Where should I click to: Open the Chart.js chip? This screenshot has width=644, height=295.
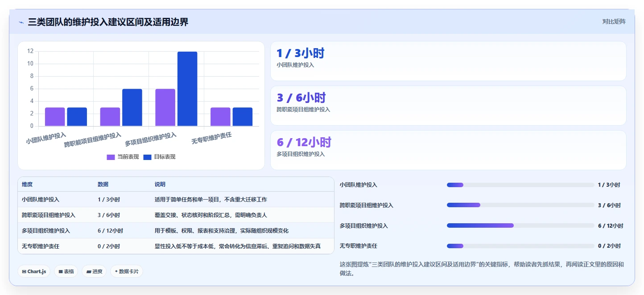[34, 271]
